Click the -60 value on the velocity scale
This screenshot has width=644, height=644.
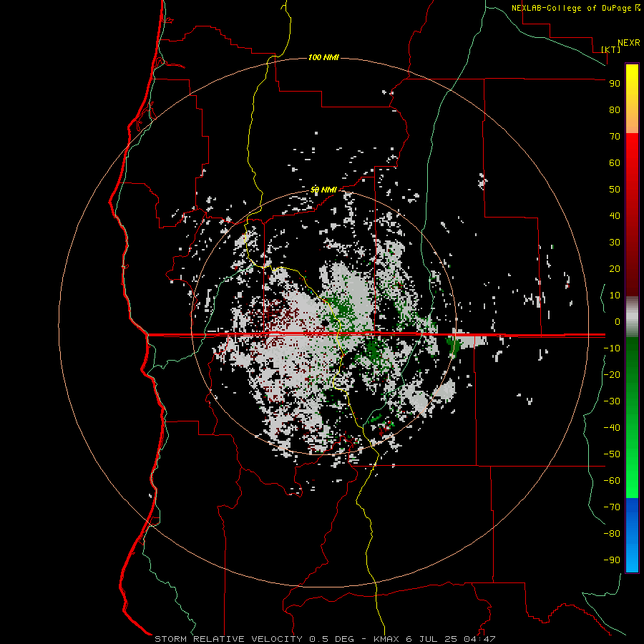(612, 481)
